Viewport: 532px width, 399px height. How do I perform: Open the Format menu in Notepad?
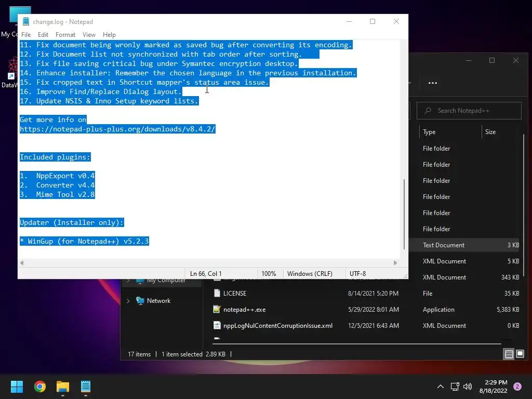point(65,35)
